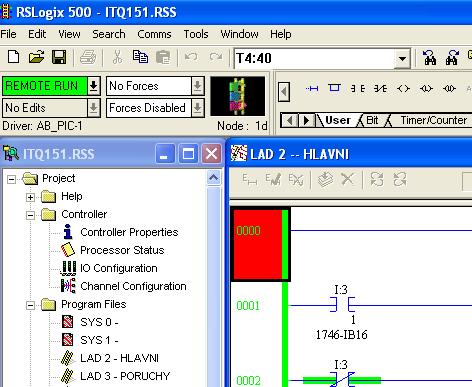The image size is (472, 387).
Task: Insert output energize coil instruction
Action: 403,88
